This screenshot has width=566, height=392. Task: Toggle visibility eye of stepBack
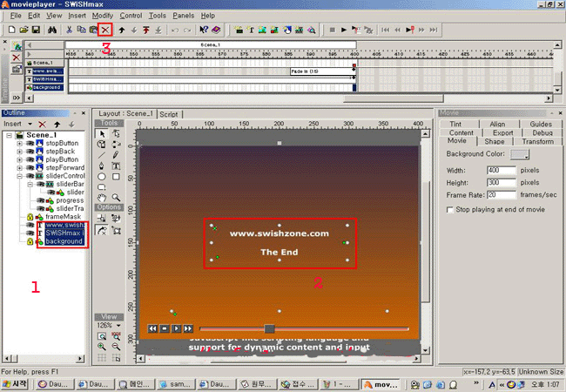click(x=30, y=152)
